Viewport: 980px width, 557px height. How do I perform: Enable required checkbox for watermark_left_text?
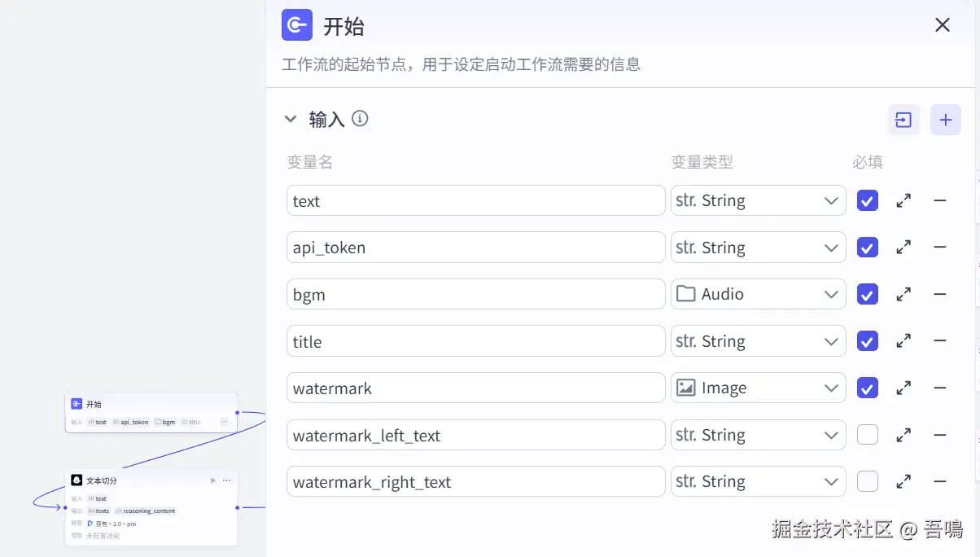tap(868, 435)
